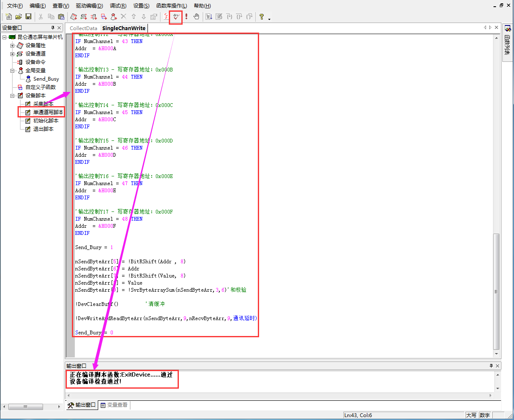Click editor tab scroll-left arrow
The width and height of the screenshot is (514, 420).
pyautogui.click(x=485, y=28)
